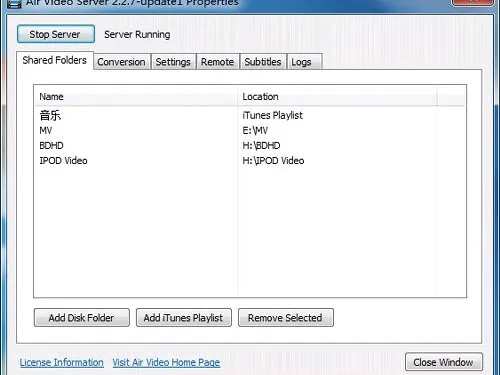Click the H:\BDHD location cell
Image resolution: width=500 pixels, height=375 pixels.
[261, 146]
